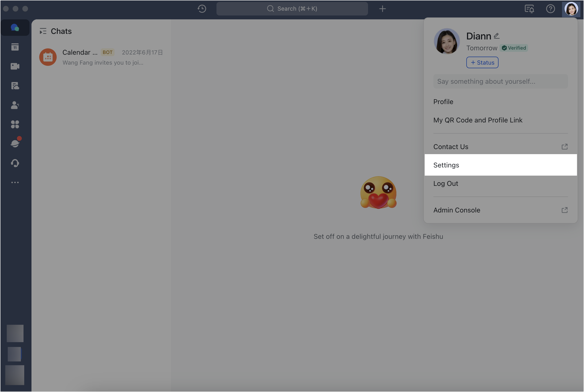
Task: Open the Workplace apps grid icon
Action: click(x=15, y=124)
